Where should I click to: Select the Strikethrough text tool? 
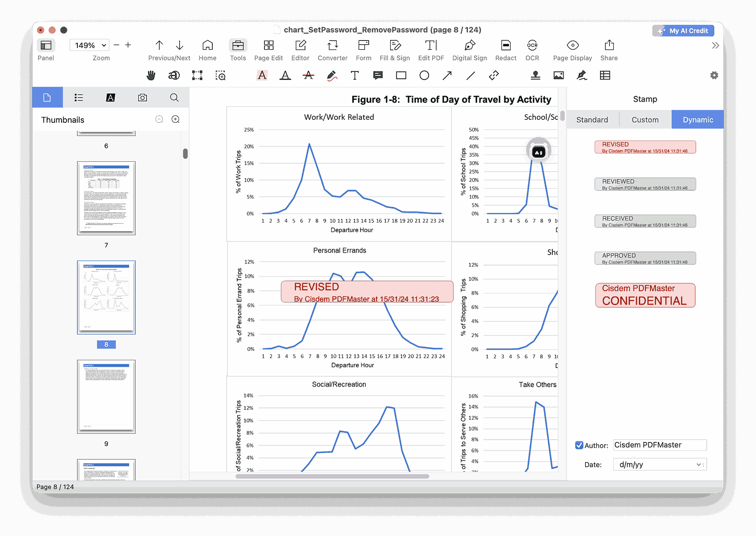pyautogui.click(x=308, y=75)
